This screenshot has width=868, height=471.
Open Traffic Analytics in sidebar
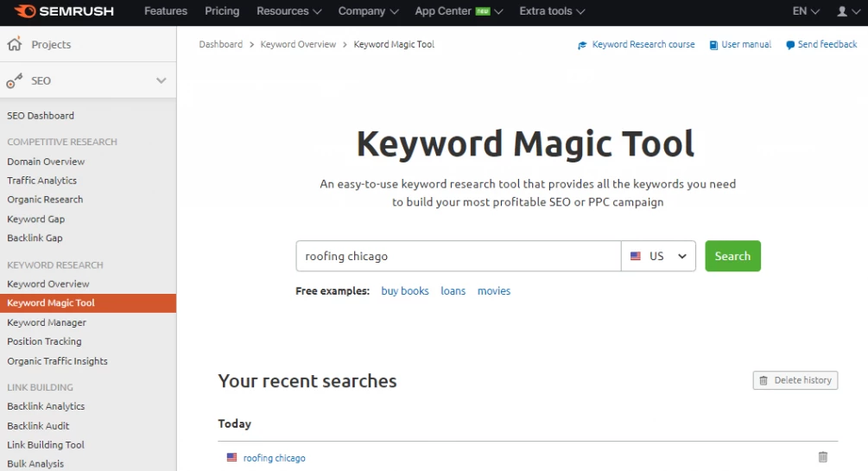pyautogui.click(x=42, y=181)
